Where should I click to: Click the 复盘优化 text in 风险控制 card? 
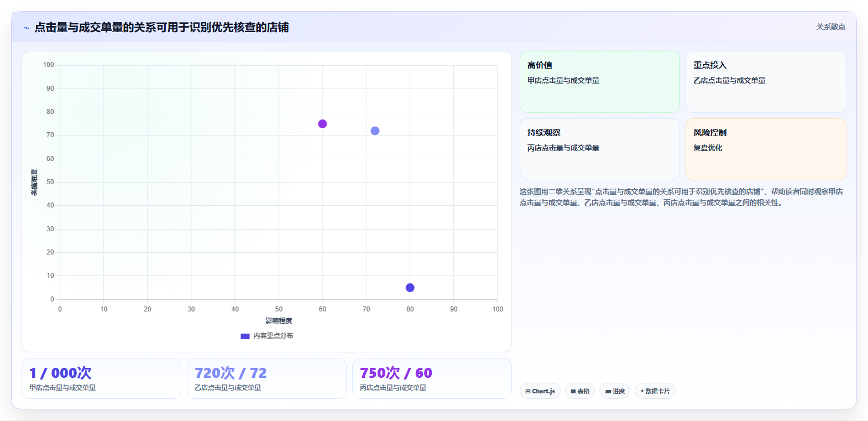(x=708, y=148)
